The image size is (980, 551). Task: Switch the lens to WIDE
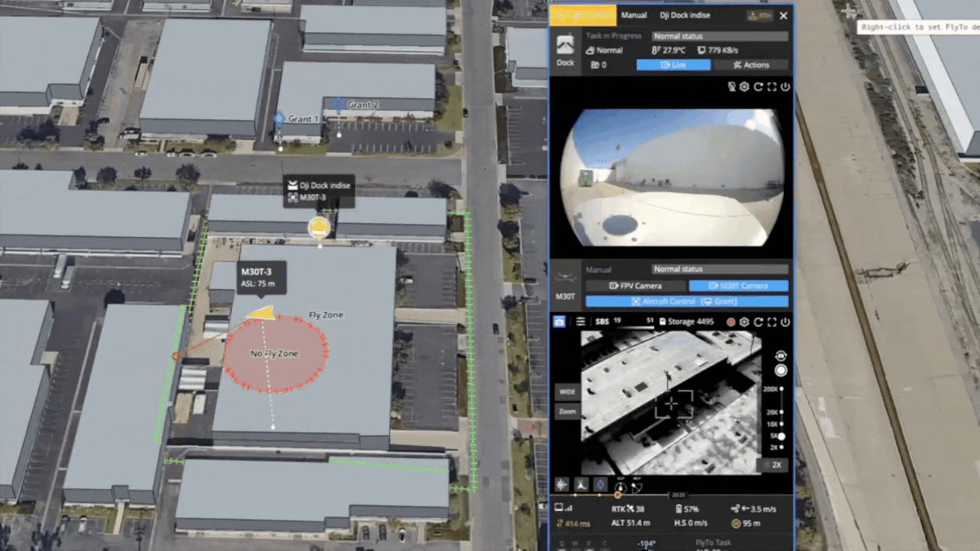[x=567, y=392]
